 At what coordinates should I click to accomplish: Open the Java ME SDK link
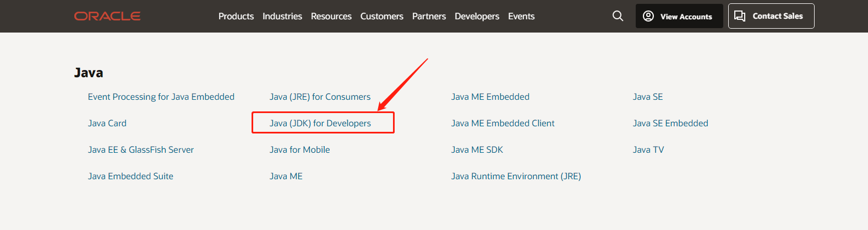point(477,149)
